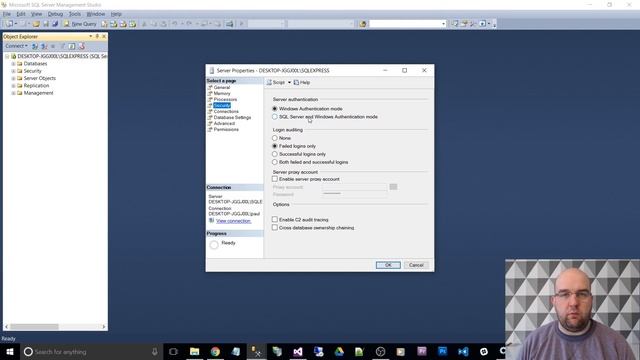The image size is (640, 360).
Task: Click the Cortana microphone icon
Action: (155, 351)
